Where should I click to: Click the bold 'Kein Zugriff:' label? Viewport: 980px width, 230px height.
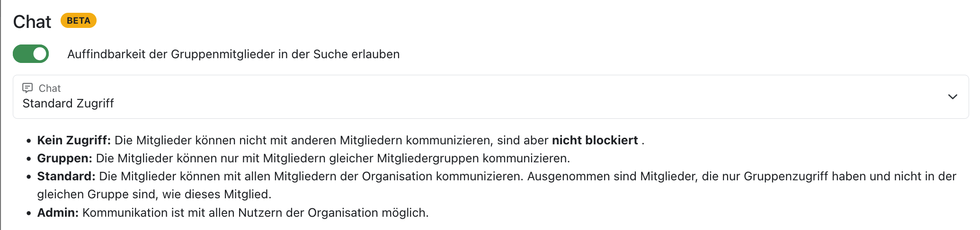74,141
